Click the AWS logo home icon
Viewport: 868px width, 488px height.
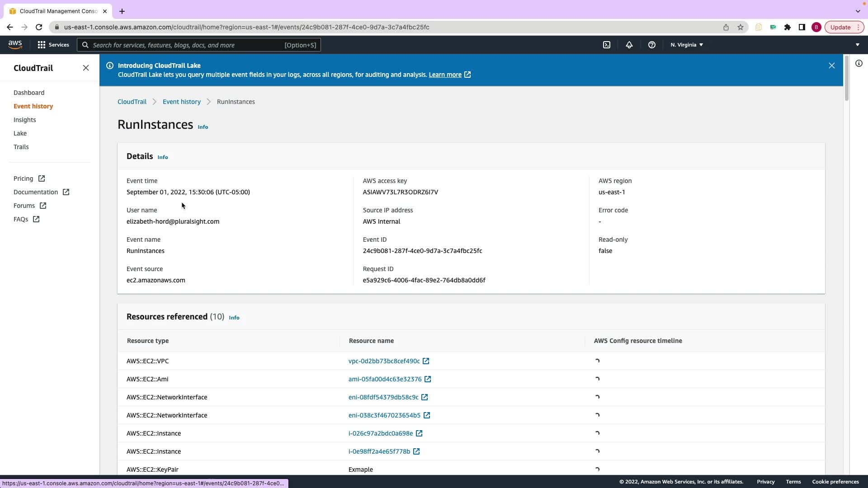coord(15,45)
